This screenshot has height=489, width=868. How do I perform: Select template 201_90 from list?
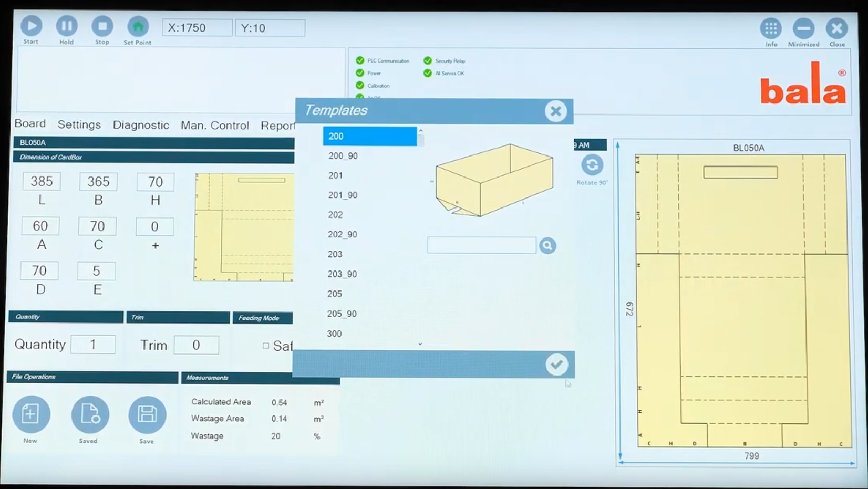(x=343, y=195)
